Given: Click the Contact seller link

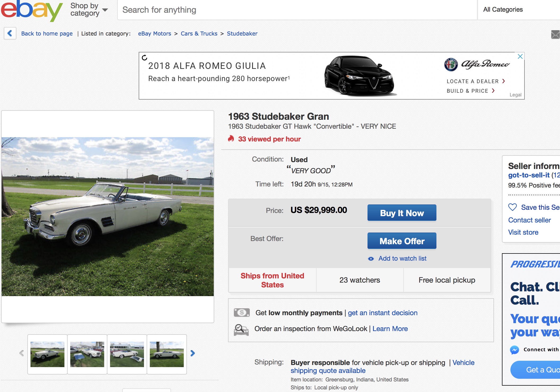Looking at the screenshot, I should tap(529, 220).
